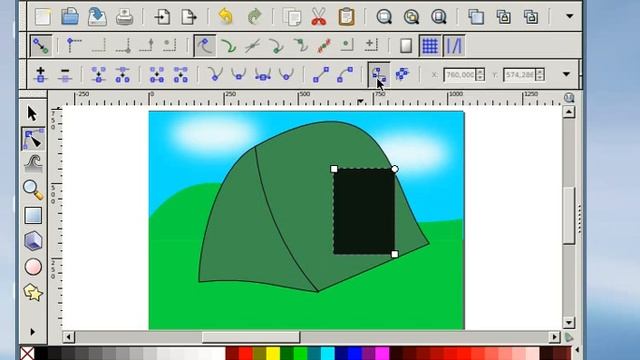The height and width of the screenshot is (360, 640).
Task: Make selected nodes symmetric
Action: pyautogui.click(x=262, y=75)
